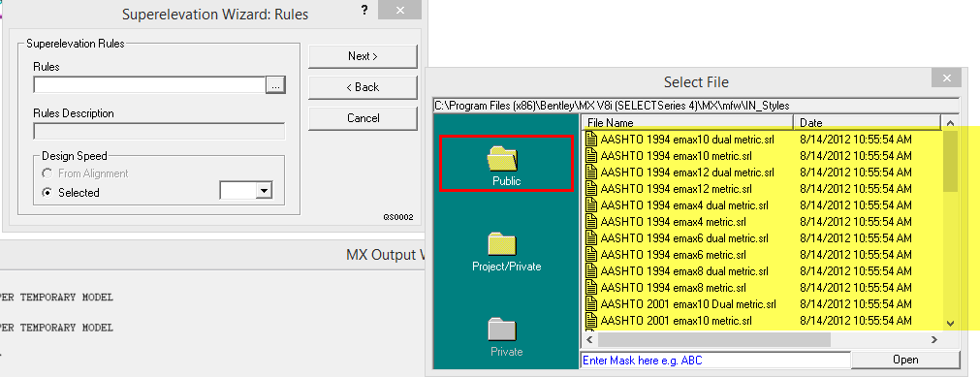Select AASHTO 1994 emax6 dual metric.srl
Screen dimensions: 980x377
[x=684, y=238]
